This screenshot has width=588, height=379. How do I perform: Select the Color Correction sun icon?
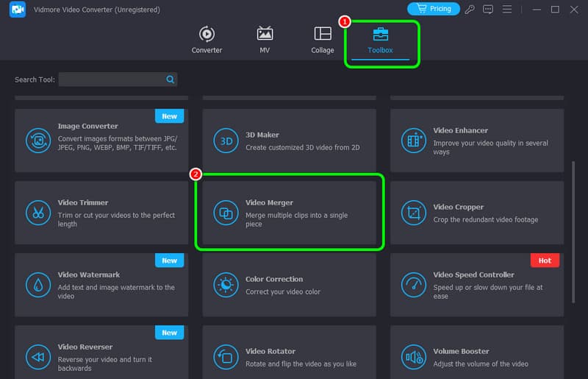coord(225,285)
